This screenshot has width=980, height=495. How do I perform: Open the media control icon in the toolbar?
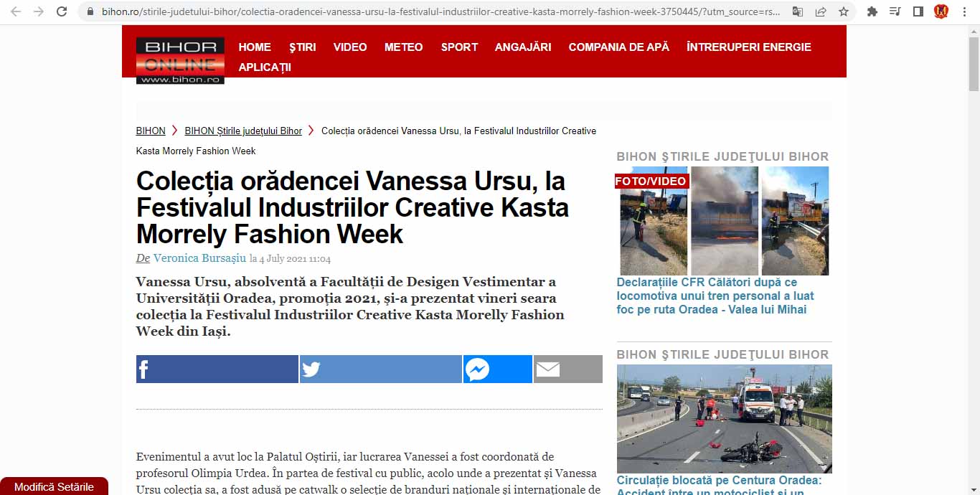click(x=895, y=11)
